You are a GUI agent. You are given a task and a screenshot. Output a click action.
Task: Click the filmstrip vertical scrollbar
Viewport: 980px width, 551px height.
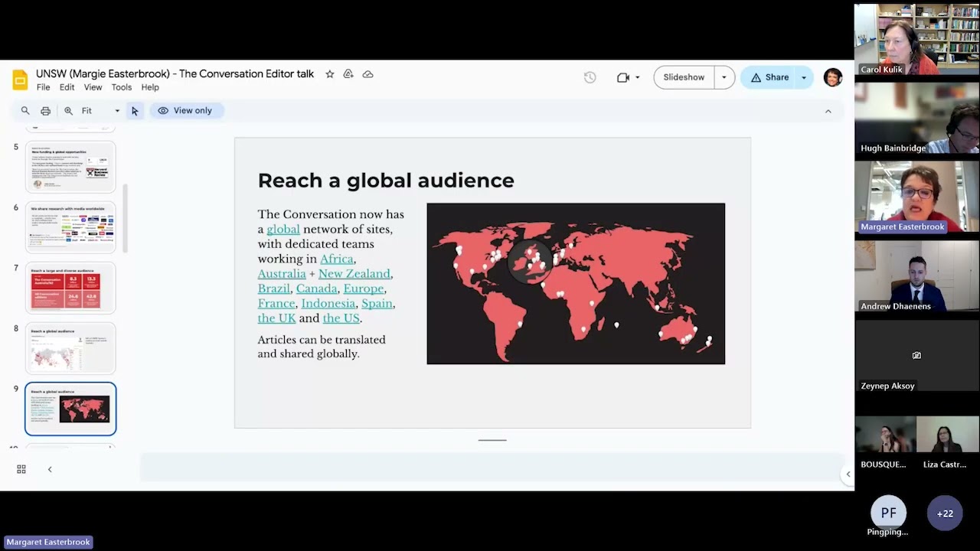point(125,219)
